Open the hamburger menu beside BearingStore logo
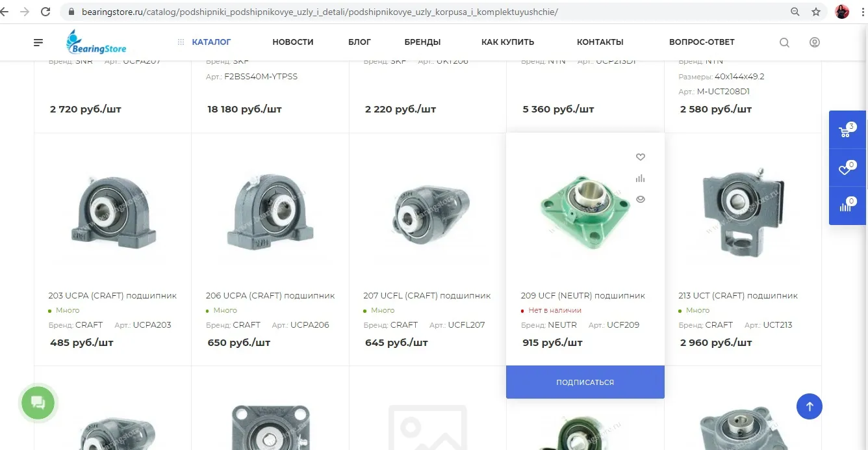 38,42
